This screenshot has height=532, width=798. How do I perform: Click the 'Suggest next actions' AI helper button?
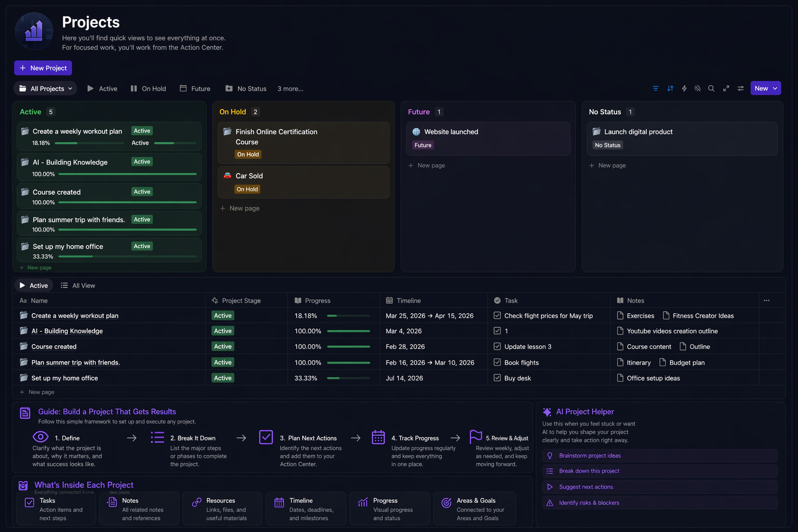coord(586,487)
